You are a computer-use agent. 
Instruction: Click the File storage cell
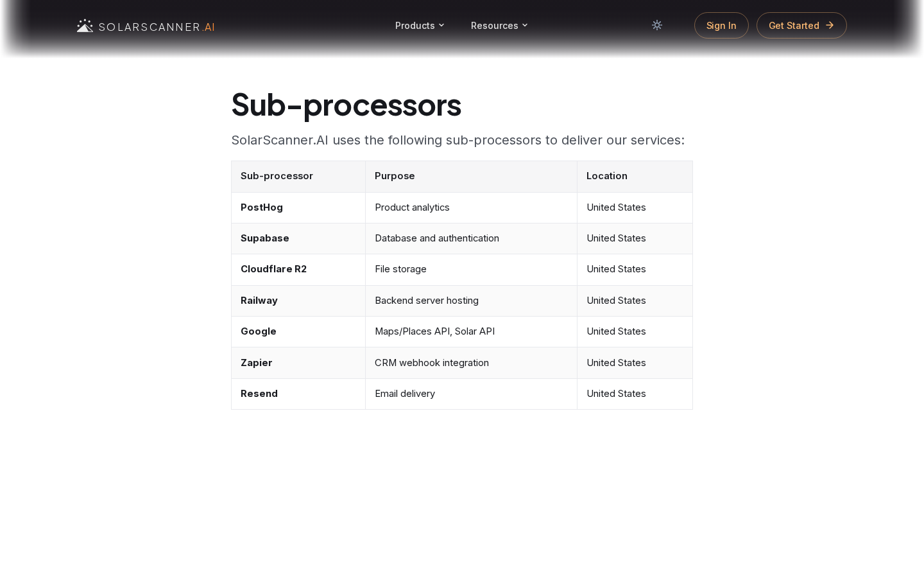[472, 270]
